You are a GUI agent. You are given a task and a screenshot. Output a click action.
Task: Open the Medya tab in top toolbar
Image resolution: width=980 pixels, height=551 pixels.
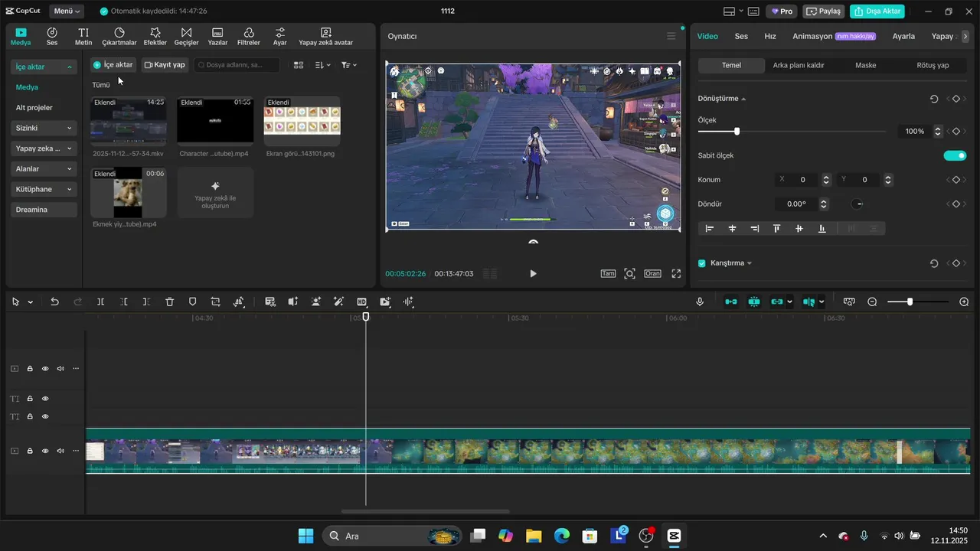point(21,37)
